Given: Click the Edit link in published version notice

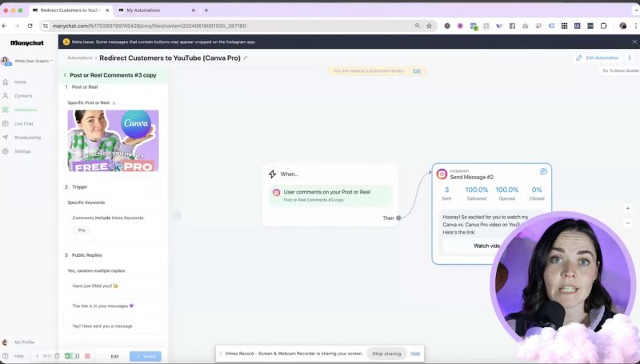Looking at the screenshot, I should tap(417, 71).
